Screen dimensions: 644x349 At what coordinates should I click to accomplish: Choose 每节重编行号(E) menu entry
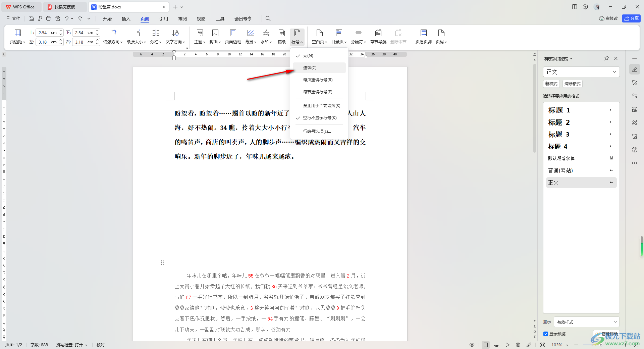(x=319, y=92)
